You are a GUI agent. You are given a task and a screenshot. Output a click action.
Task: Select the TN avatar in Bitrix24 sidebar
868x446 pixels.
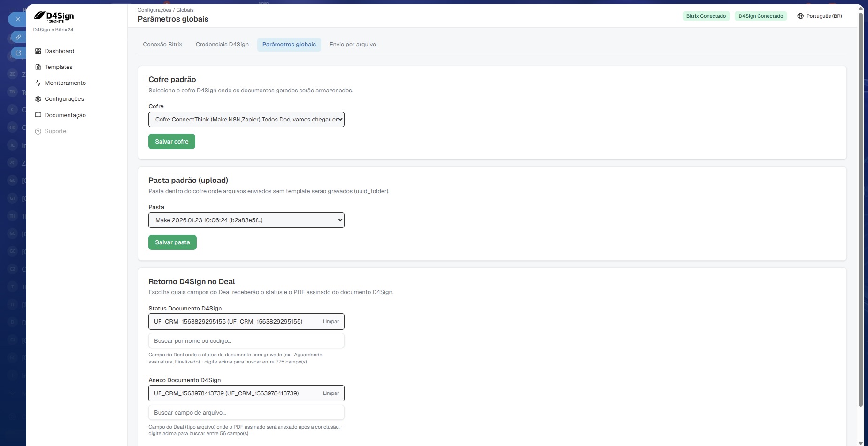13,92
